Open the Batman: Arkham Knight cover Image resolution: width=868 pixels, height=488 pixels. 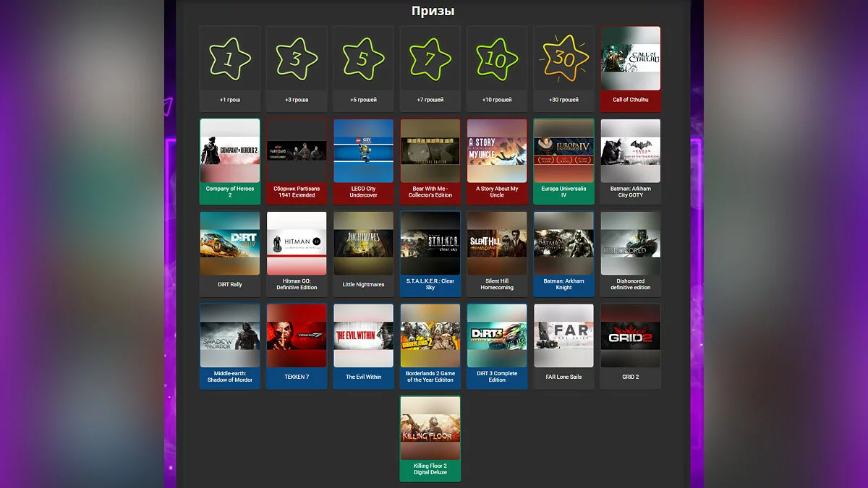(563, 243)
